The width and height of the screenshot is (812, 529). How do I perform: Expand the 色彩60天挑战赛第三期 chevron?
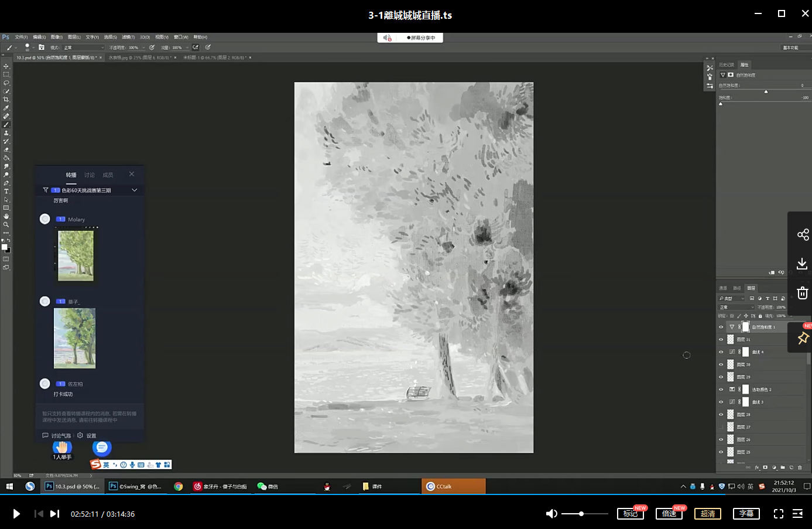click(x=134, y=190)
